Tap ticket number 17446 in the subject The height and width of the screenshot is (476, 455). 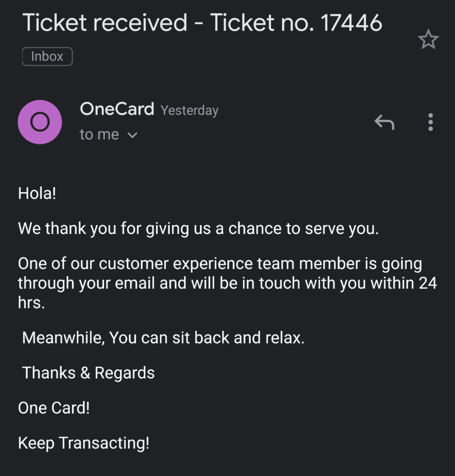351,23
